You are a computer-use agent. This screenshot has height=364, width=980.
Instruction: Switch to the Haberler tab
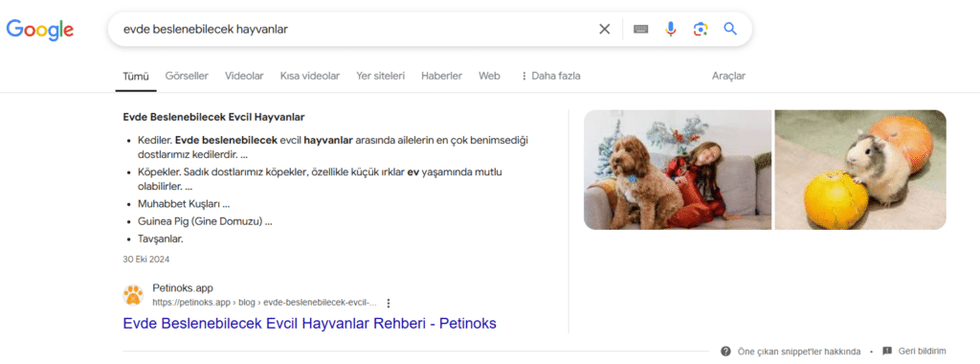[442, 76]
